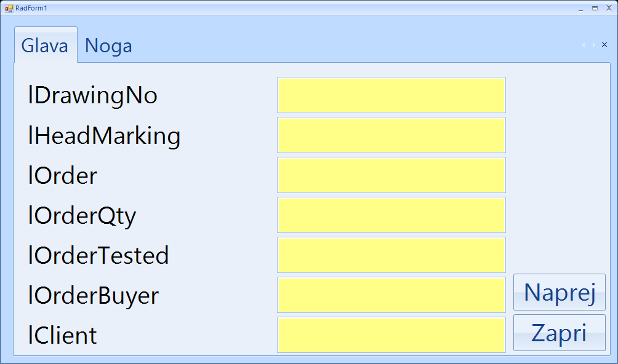Click the RadForm1 window icon
This screenshot has width=618, height=364.
[9, 8]
